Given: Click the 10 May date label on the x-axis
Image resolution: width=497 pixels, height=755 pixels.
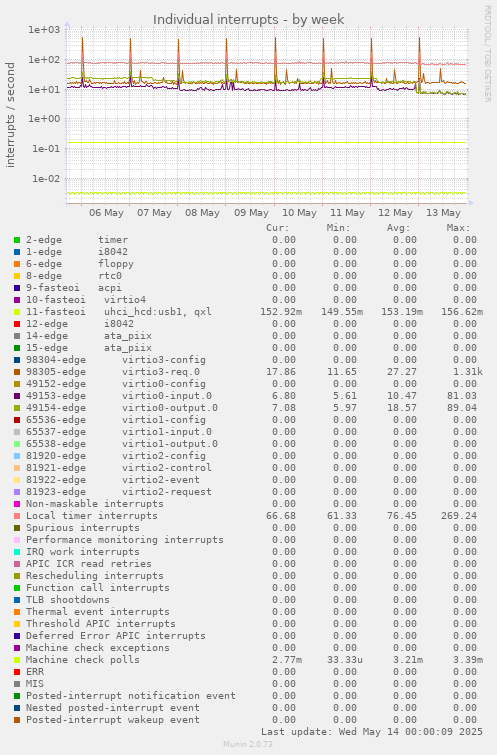Looking at the screenshot, I should click(x=299, y=212).
